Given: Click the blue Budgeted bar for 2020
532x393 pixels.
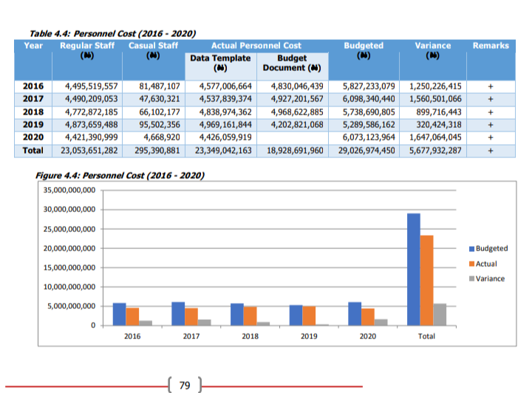Looking at the screenshot, I should pos(355,314).
